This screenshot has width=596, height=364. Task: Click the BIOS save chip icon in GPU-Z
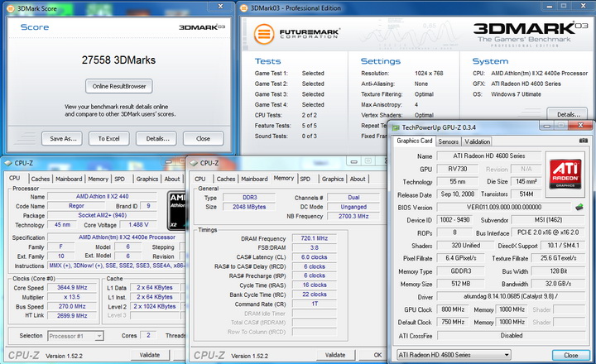[x=579, y=207]
